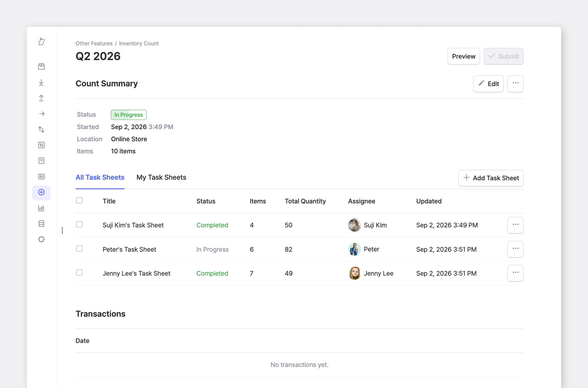Viewport: 588px width, 388px height.
Task: Click the 10 items value
Action: 123,151
